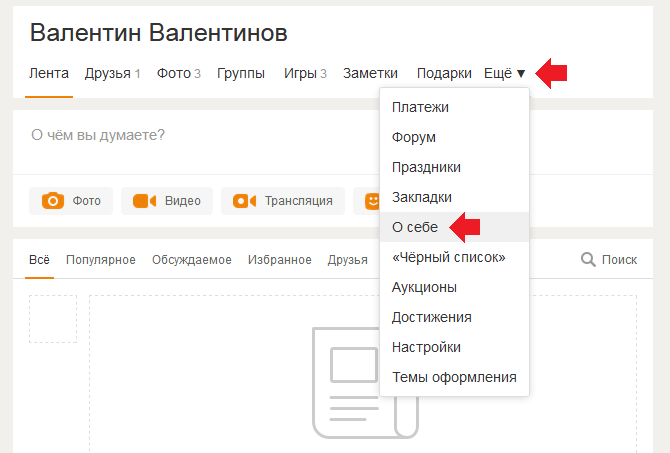Image resolution: width=670 pixels, height=453 pixels.
Task: Choose О себе menu item
Action: (x=454, y=227)
